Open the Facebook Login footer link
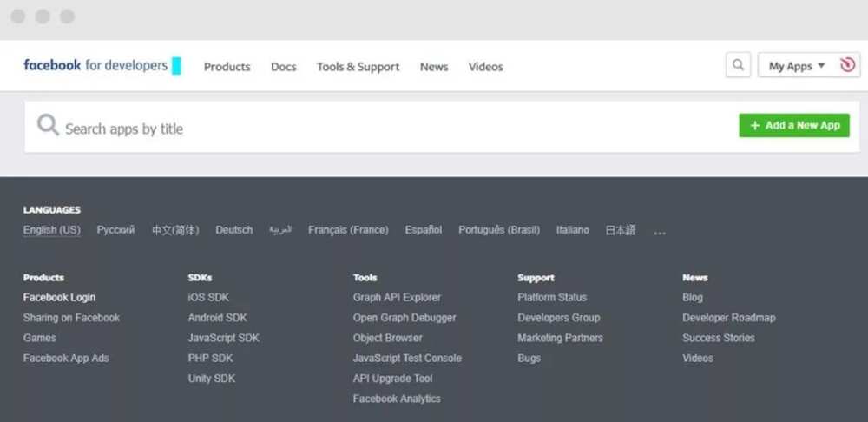 tap(59, 297)
